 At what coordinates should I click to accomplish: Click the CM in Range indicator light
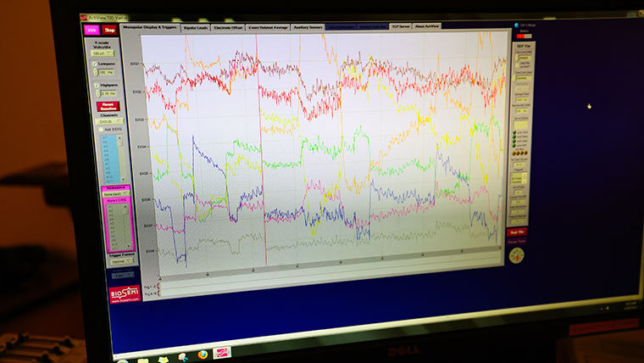pos(515,26)
